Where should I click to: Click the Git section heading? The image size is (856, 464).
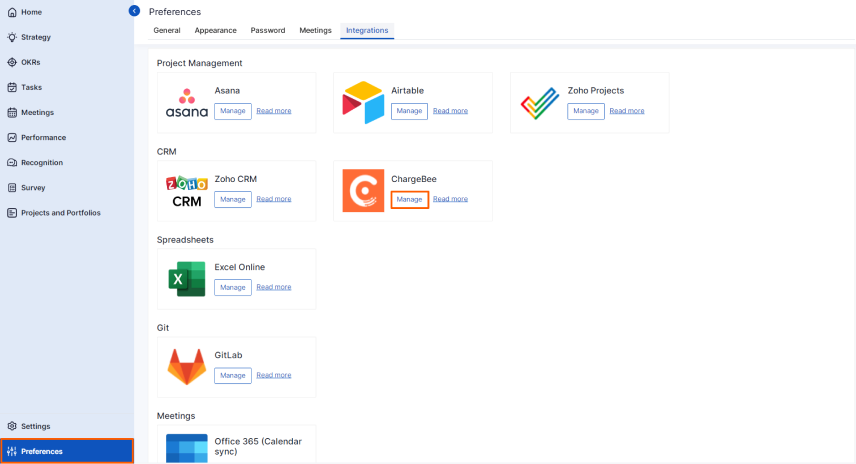(163, 328)
